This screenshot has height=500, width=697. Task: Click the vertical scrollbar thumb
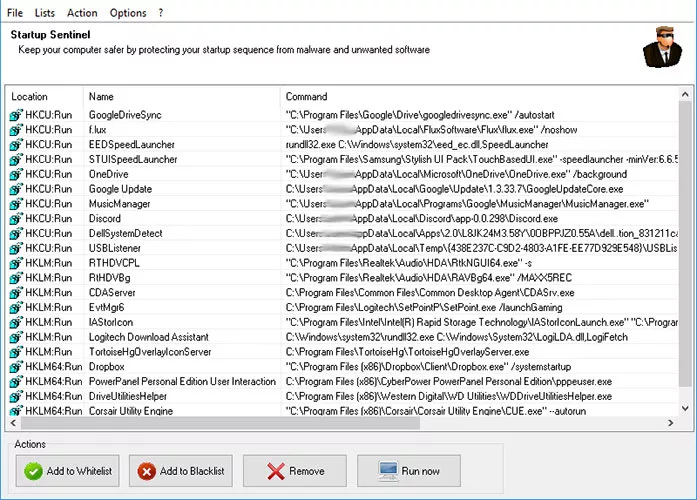tap(685, 244)
